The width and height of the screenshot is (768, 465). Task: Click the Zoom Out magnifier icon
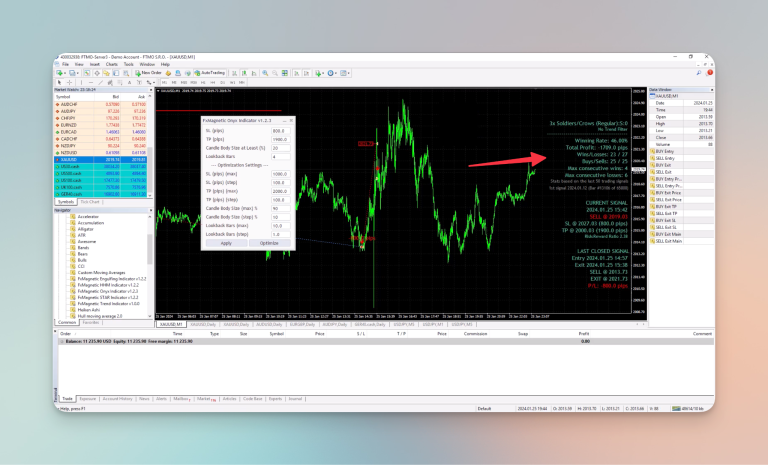pos(275,73)
